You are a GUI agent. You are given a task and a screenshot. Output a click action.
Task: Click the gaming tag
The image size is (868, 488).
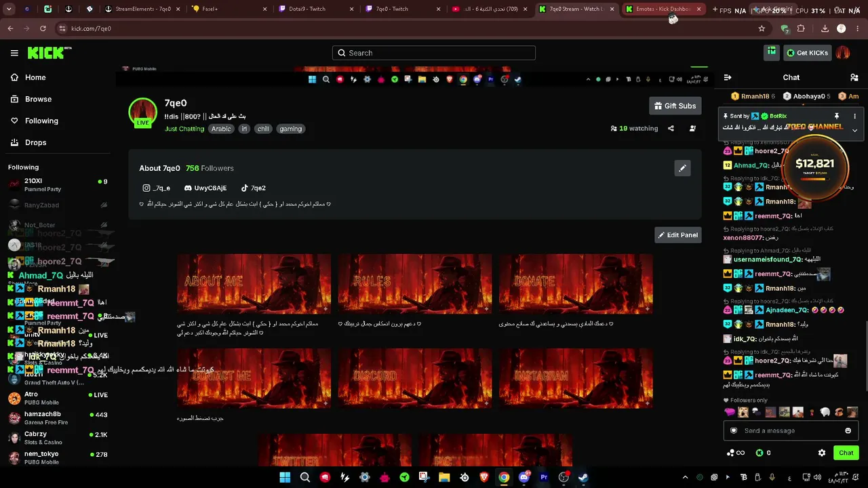(290, 129)
